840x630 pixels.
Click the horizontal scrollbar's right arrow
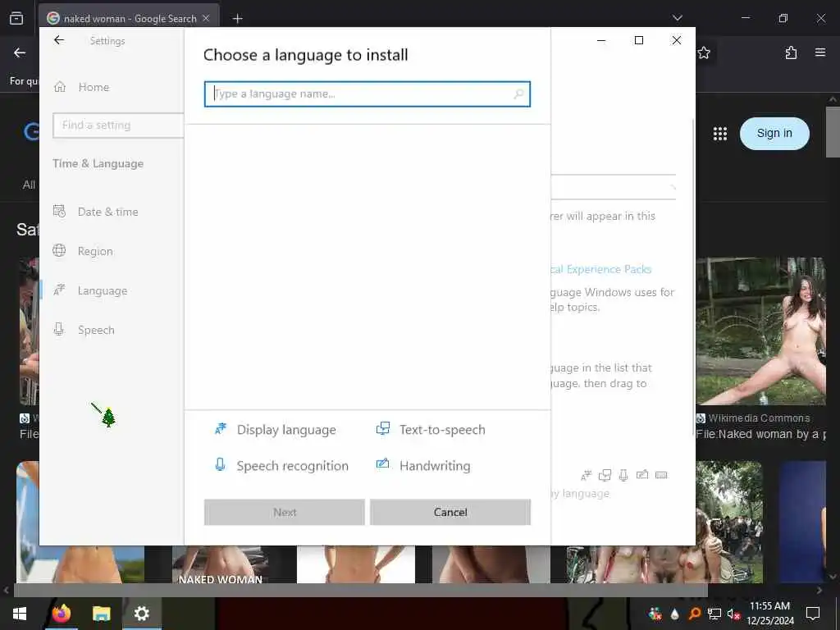(819, 591)
